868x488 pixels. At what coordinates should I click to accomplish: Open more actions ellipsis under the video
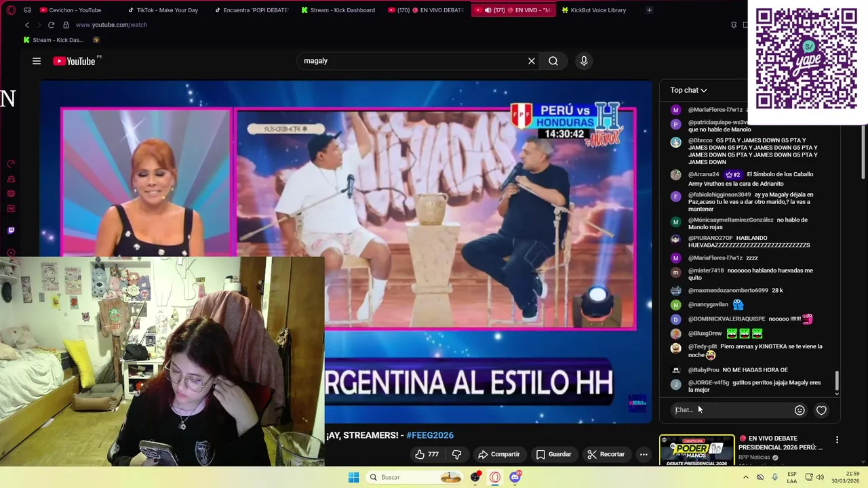(x=644, y=454)
